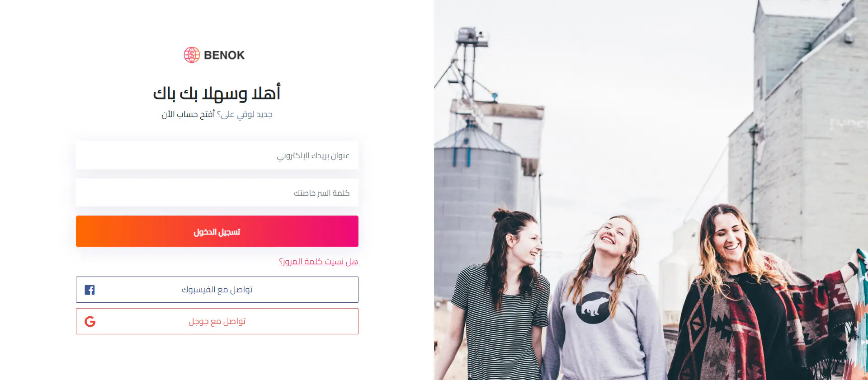
Task: Click the BENOK globe logo icon
Action: coord(192,55)
